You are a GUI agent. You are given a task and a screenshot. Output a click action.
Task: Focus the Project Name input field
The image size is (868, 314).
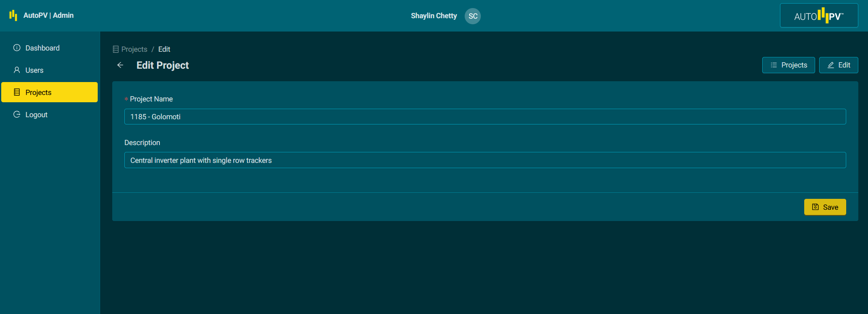tap(485, 117)
